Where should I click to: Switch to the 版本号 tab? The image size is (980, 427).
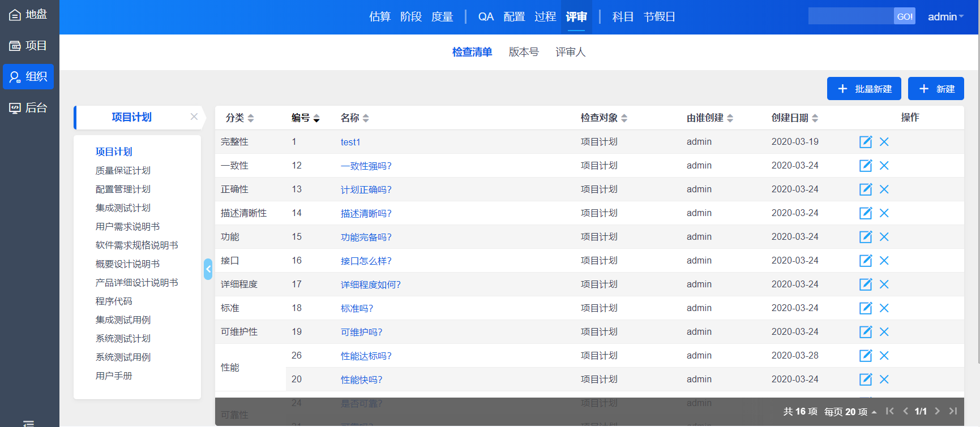pos(524,52)
